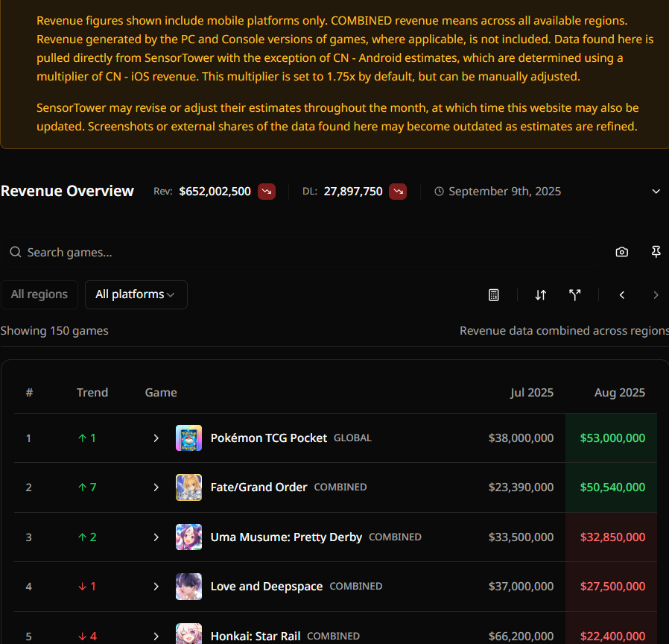Click the clock icon next to date
Viewport: 669px width, 644px height.
coord(439,192)
